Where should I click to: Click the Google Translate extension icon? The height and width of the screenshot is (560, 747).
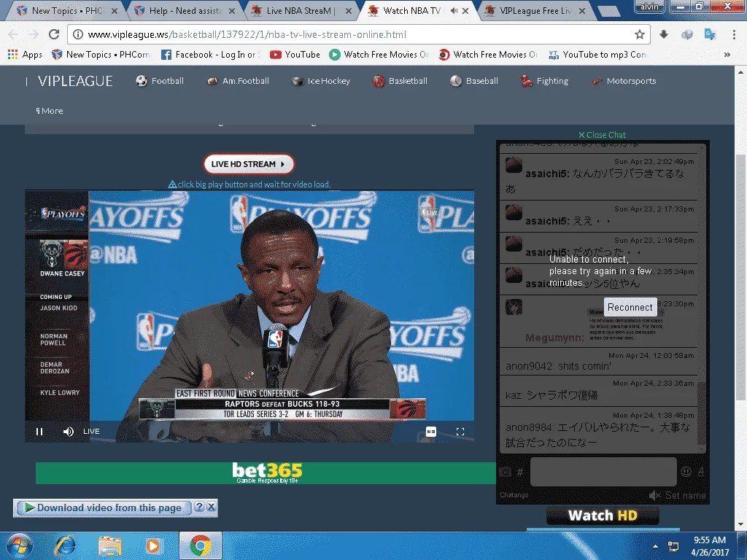[x=710, y=34]
